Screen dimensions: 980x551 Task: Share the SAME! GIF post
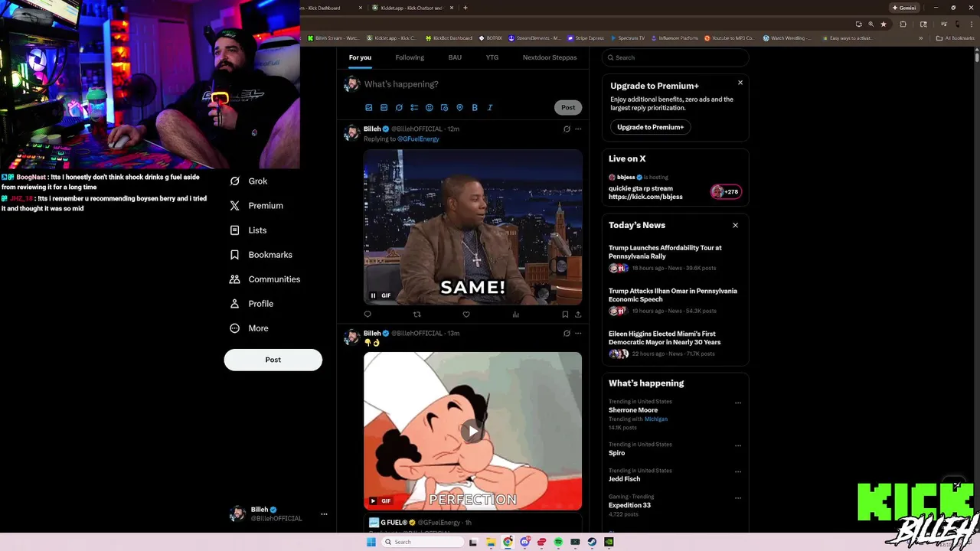pos(578,315)
